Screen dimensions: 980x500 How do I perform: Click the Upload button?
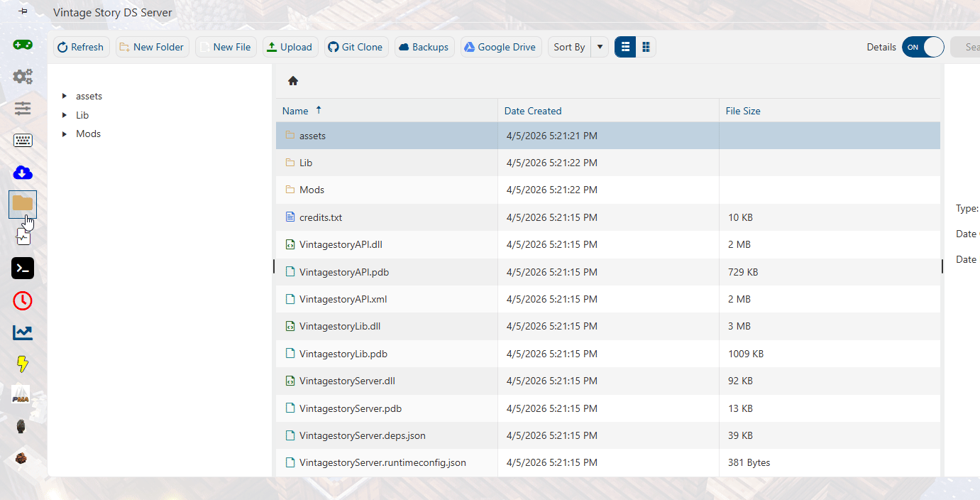point(290,47)
